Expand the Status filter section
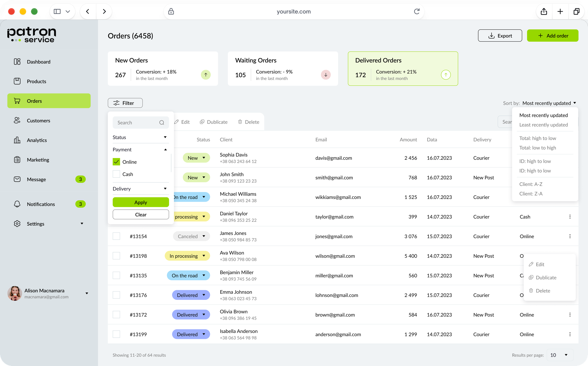 [141, 137]
